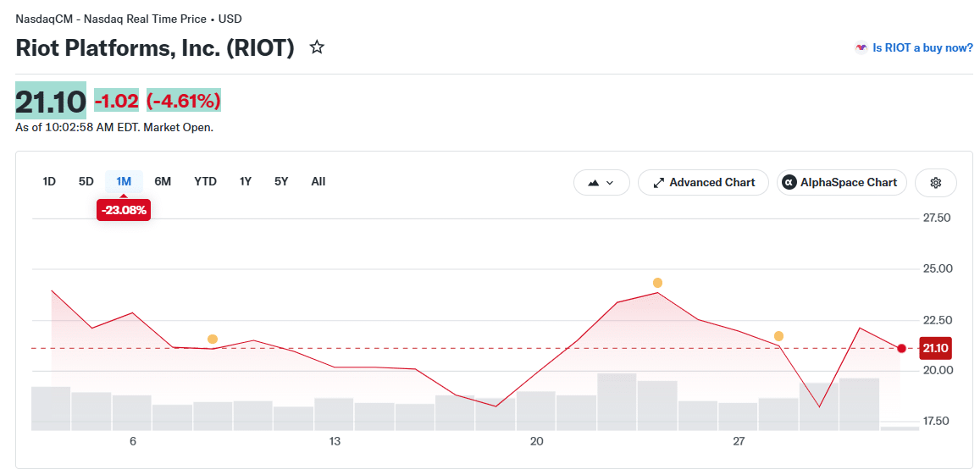
Task: Open the chart type dropdown
Action: (601, 183)
